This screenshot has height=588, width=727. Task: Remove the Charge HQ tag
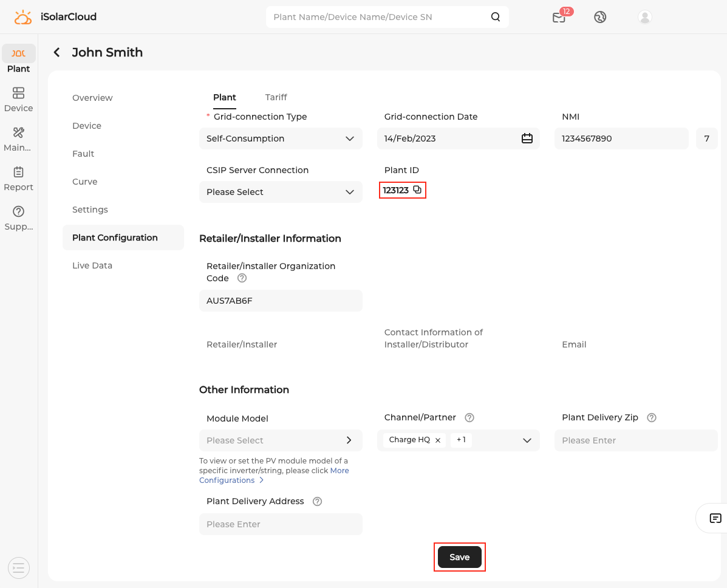coord(438,440)
